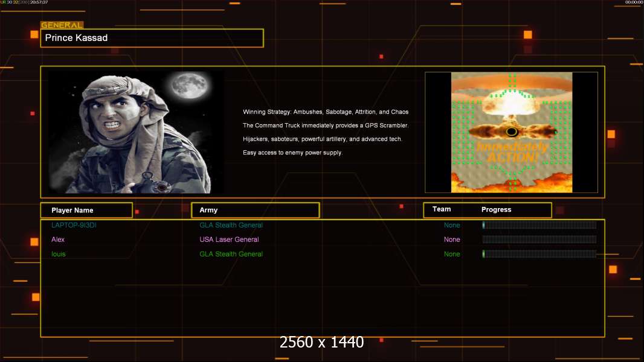Click the GENERAL label tag
Image resolution: width=644 pixels, height=362 pixels.
pyautogui.click(x=62, y=25)
